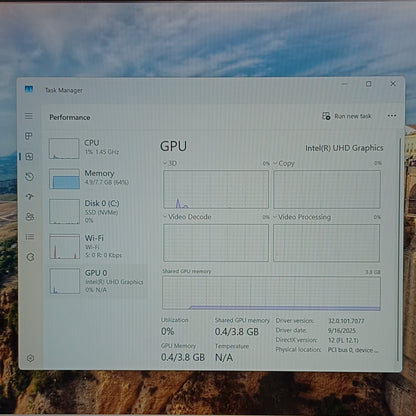Click the Temperature N/A value
Viewport: 416px width, 416px height.
[224, 357]
